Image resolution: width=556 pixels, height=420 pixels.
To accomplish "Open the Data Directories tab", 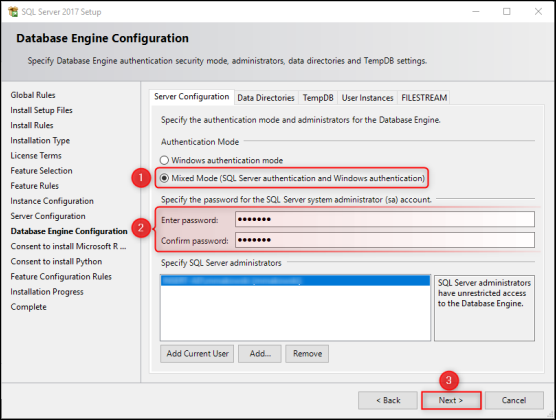I will [x=266, y=98].
